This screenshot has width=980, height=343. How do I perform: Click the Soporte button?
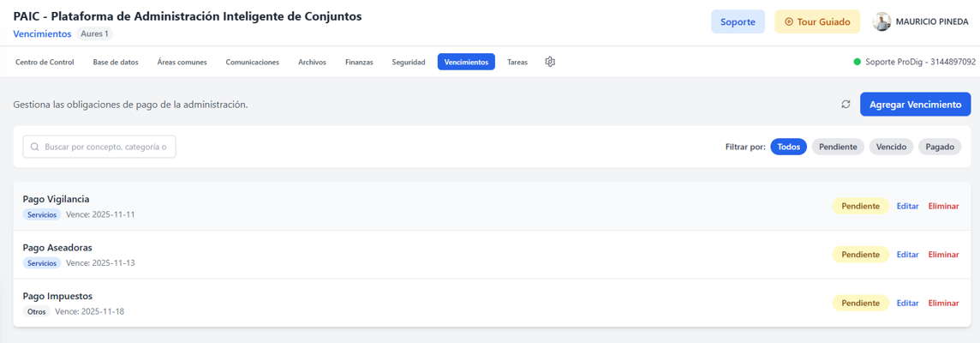738,22
